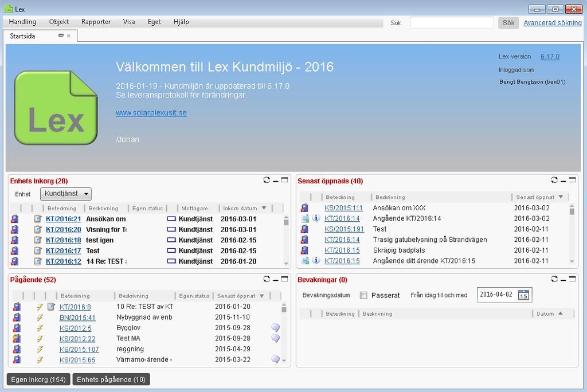
Task: Click the Beteckning header in Enhets Inkorg
Action: (62, 208)
